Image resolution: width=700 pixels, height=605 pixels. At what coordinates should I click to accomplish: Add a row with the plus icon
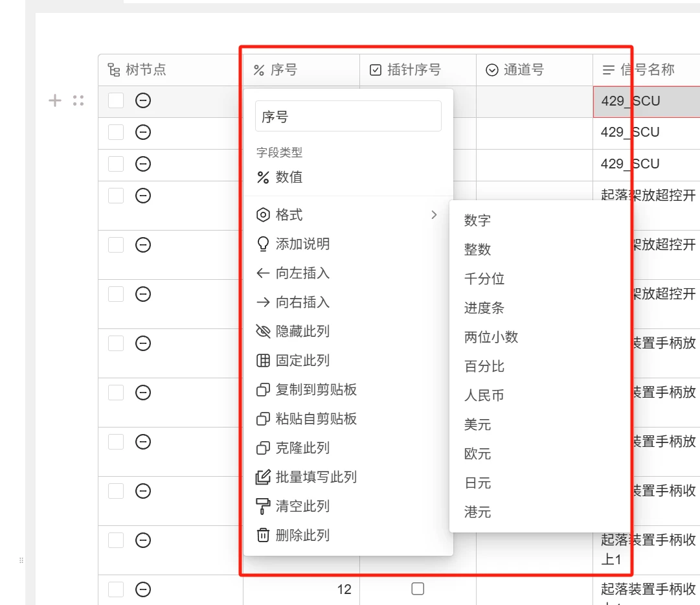click(x=55, y=100)
